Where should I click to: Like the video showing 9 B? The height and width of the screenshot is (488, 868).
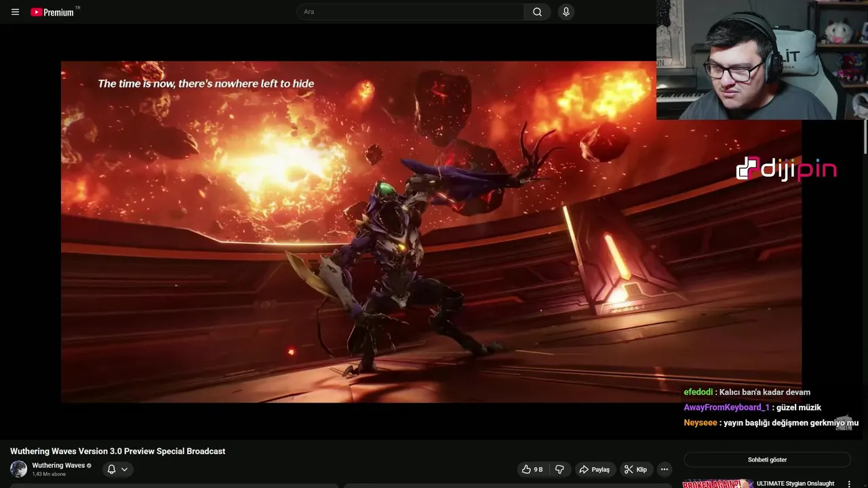(x=532, y=469)
